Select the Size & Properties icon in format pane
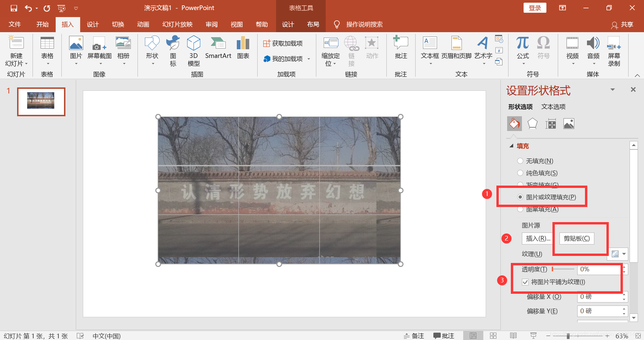Screen dimensions: 644x340 [x=550, y=124]
